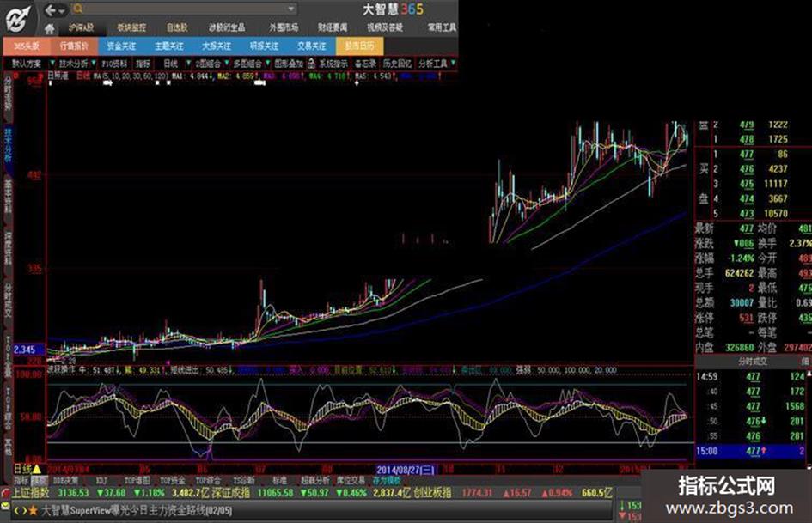The width and height of the screenshot is (812, 523).
Task: Click the 创业板指 label in status bar
Action: tap(432, 493)
